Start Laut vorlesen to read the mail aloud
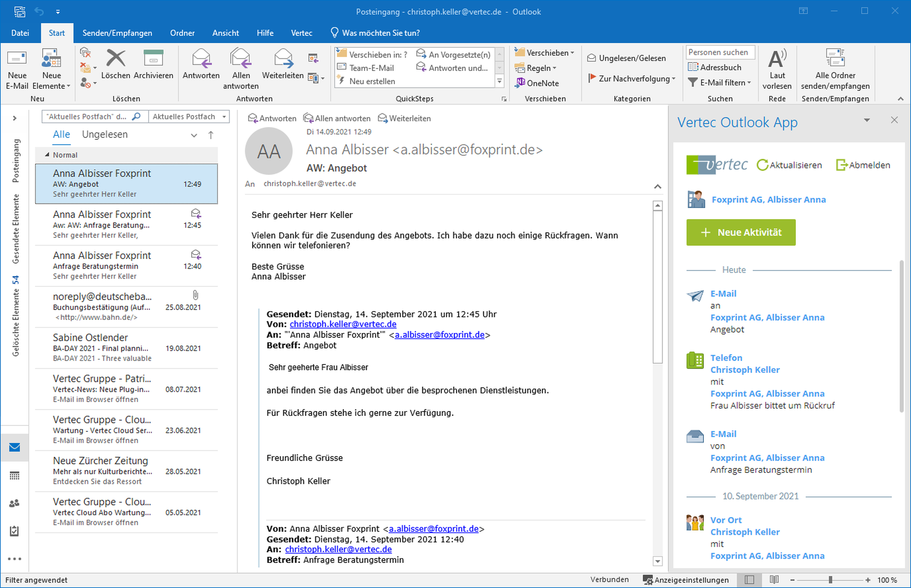The height and width of the screenshot is (588, 911). coord(777,68)
